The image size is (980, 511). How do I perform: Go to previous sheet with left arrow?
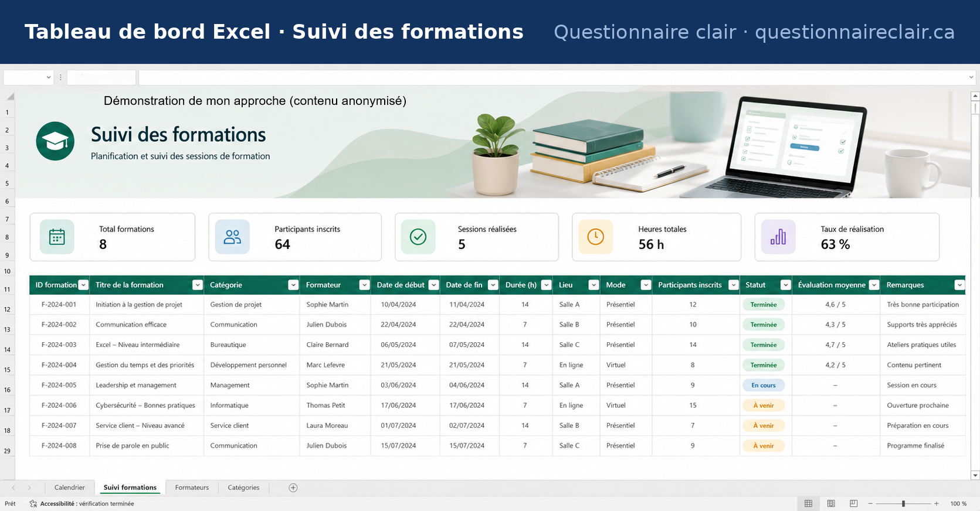[13, 488]
